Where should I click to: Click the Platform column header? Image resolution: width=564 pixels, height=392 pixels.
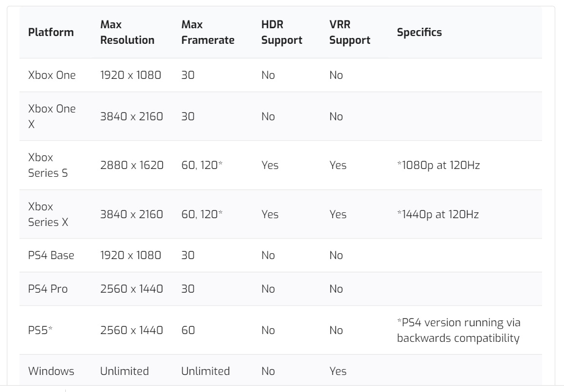[51, 32]
